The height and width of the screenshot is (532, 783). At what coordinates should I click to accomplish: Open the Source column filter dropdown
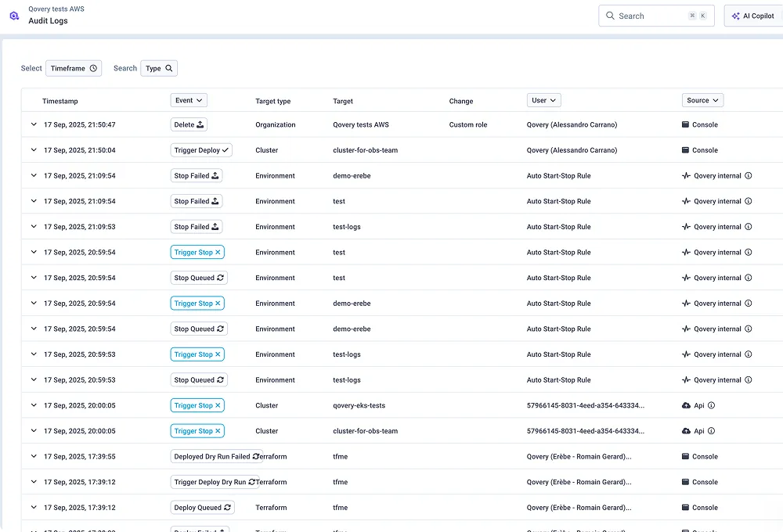(702, 100)
